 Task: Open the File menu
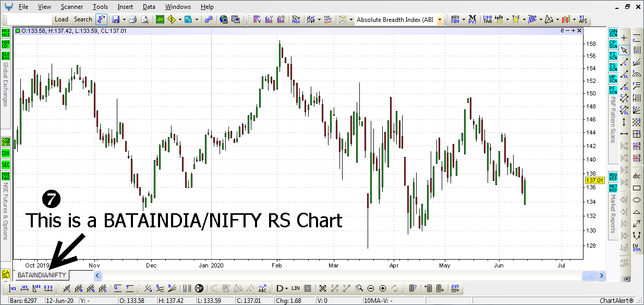point(23,7)
